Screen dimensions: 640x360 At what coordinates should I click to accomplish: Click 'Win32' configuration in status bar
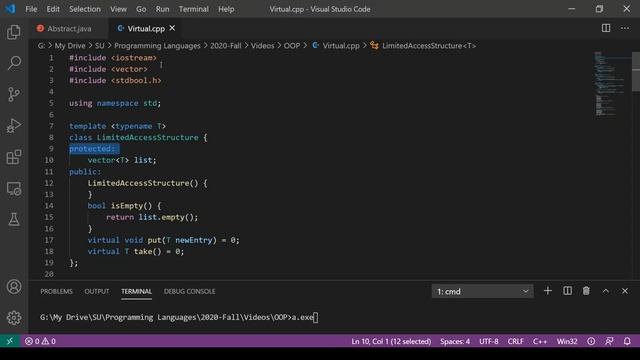(567, 341)
